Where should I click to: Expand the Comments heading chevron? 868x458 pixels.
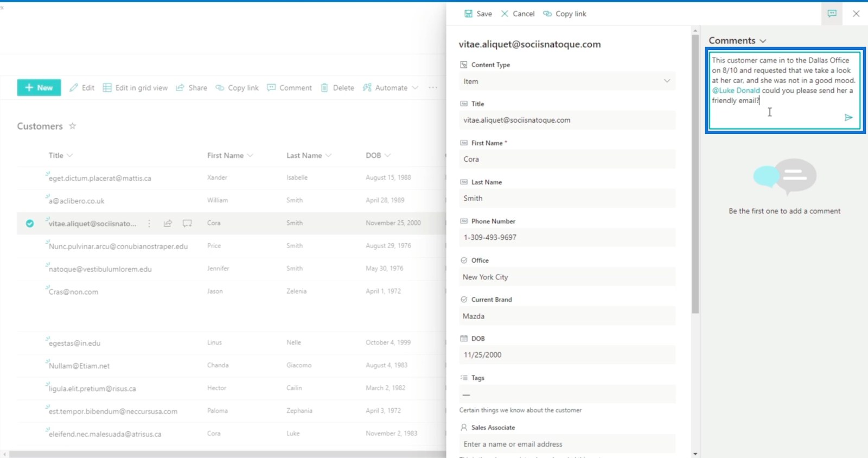point(763,41)
